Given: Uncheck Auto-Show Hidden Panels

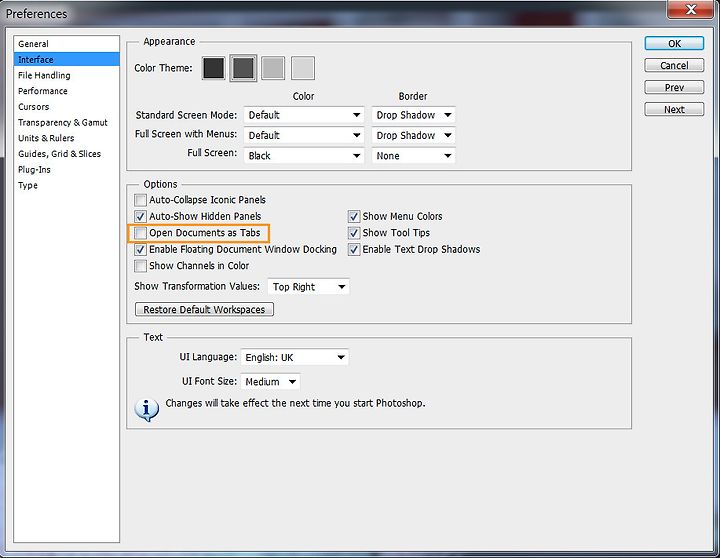Looking at the screenshot, I should [141, 216].
